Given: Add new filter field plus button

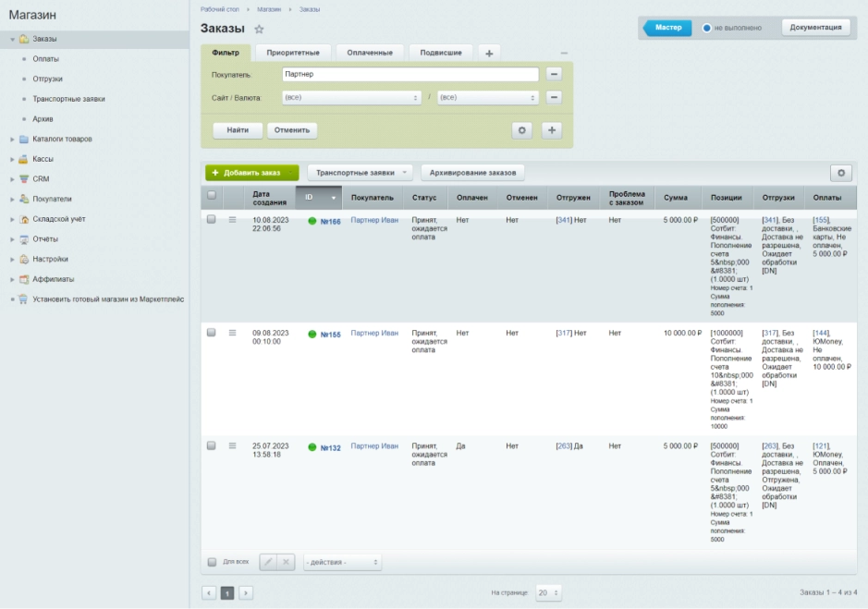Looking at the screenshot, I should [x=552, y=130].
